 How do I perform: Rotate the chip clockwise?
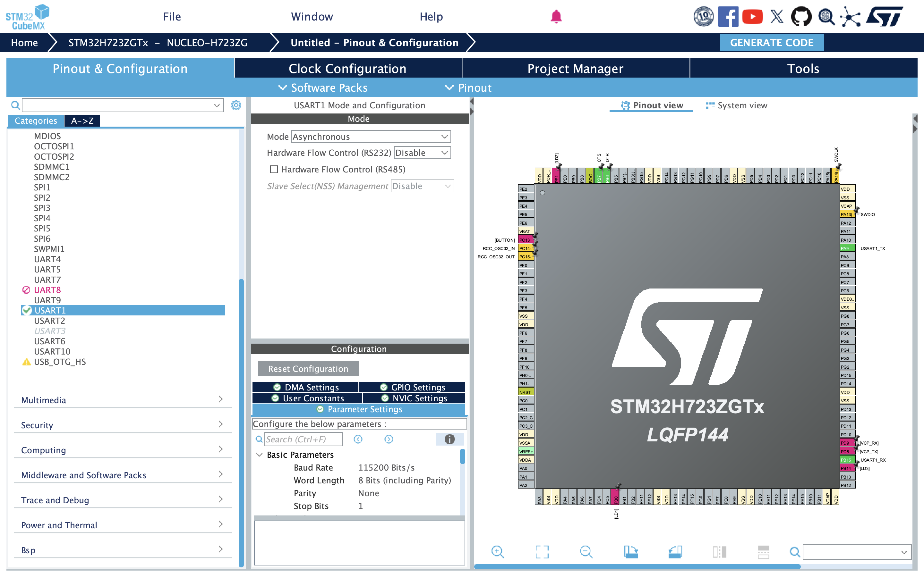630,552
